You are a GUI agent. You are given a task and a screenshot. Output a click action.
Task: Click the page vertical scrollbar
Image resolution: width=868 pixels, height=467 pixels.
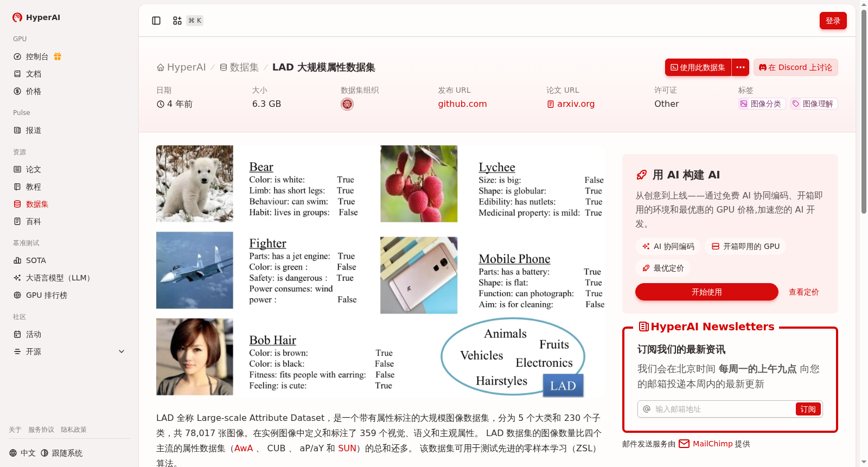(x=864, y=111)
